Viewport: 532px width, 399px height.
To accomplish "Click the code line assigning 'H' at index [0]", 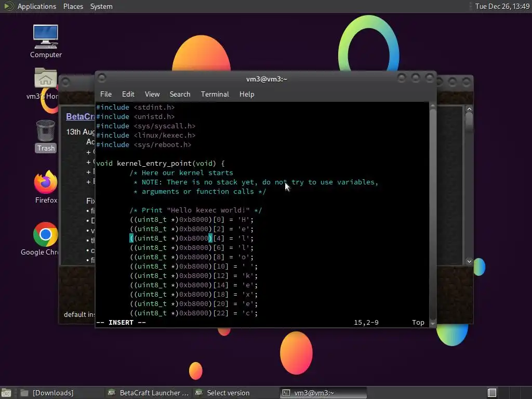I will [192, 220].
